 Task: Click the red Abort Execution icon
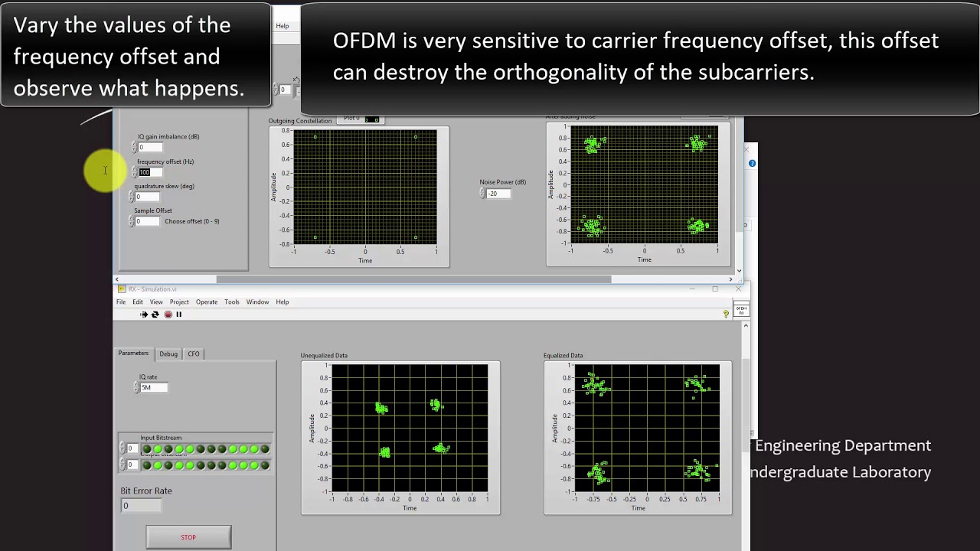click(x=168, y=315)
